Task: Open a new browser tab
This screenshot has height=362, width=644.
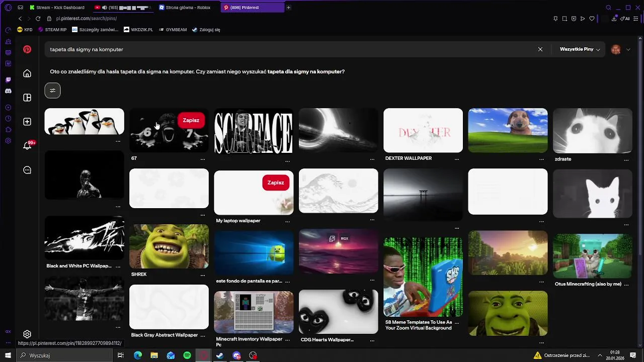Action: pos(288,8)
